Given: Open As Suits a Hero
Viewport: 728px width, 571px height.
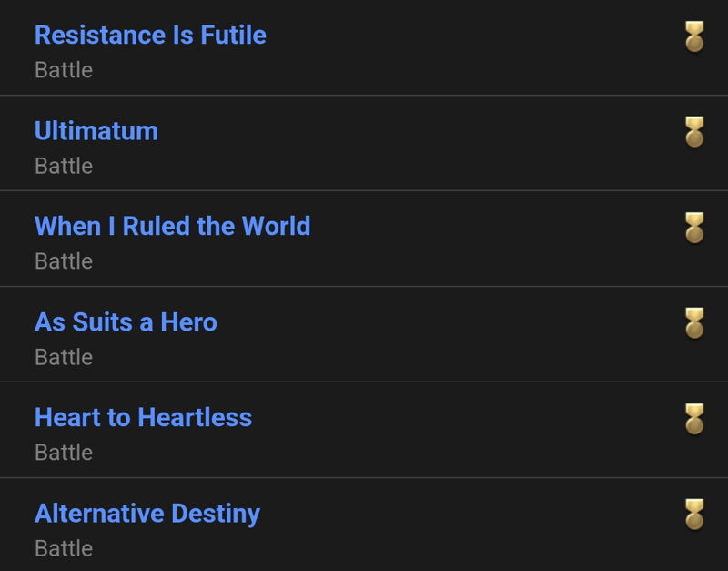Looking at the screenshot, I should (126, 321).
